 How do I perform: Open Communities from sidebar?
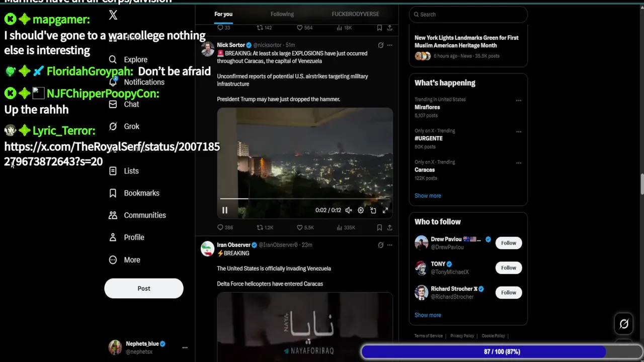point(137,215)
